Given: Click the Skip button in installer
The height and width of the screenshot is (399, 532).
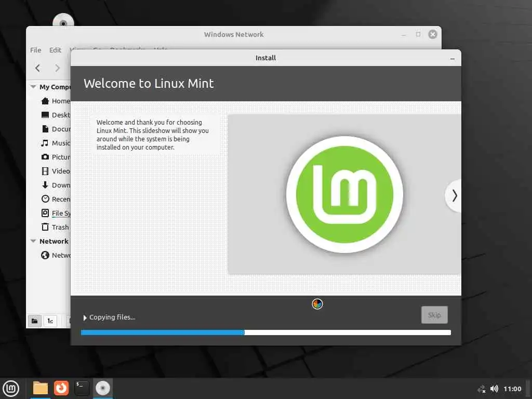Looking at the screenshot, I should pyautogui.click(x=434, y=315).
